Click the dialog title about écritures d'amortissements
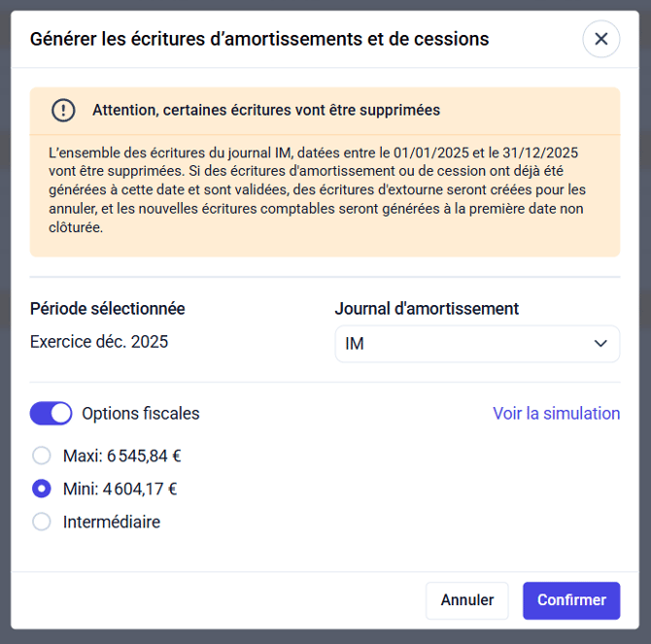The width and height of the screenshot is (651, 644). pos(259,39)
